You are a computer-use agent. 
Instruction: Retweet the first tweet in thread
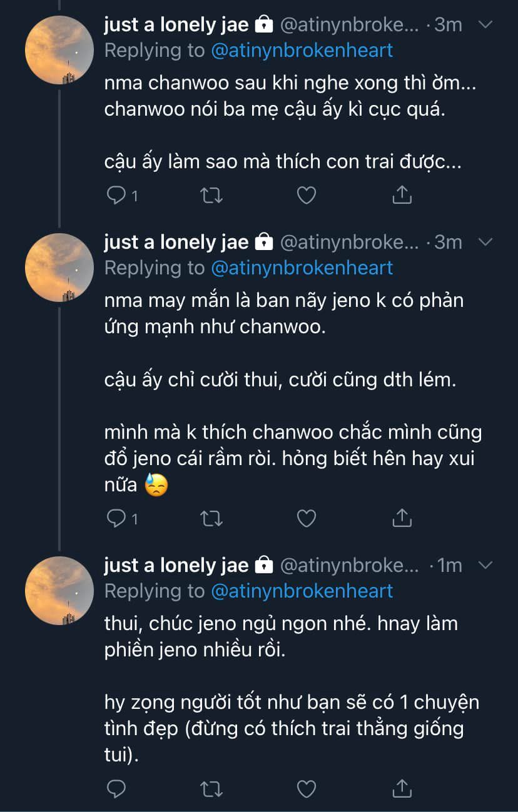[211, 196]
